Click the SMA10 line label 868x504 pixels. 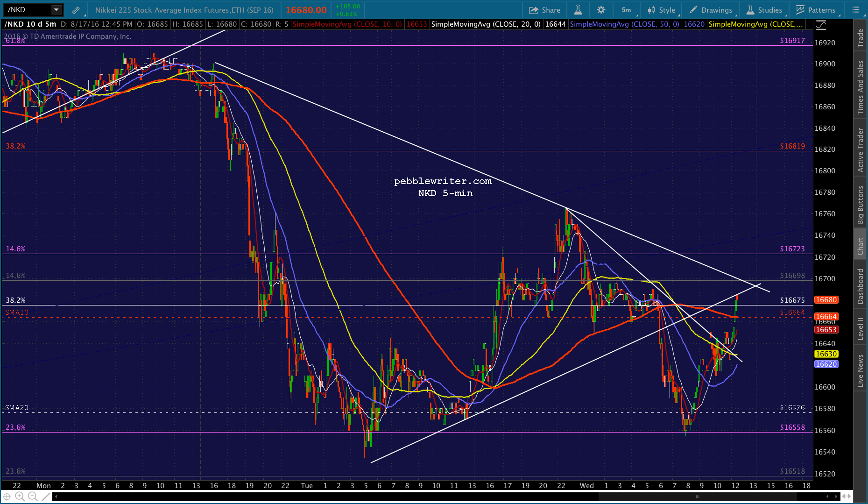[17, 312]
